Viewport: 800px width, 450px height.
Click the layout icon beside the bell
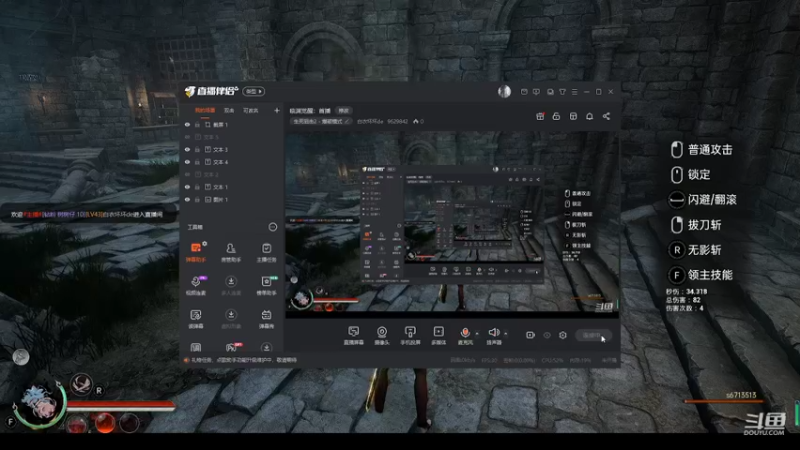coord(573,116)
